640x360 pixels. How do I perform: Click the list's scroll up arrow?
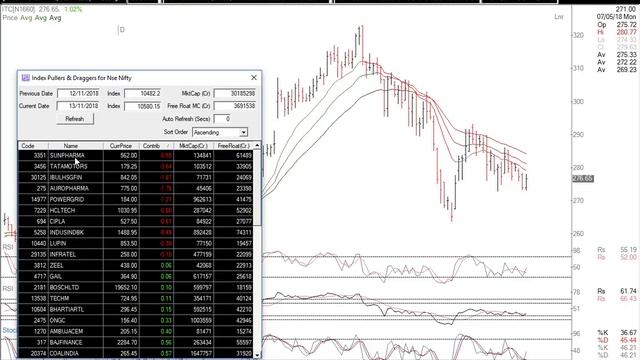[x=257, y=146]
